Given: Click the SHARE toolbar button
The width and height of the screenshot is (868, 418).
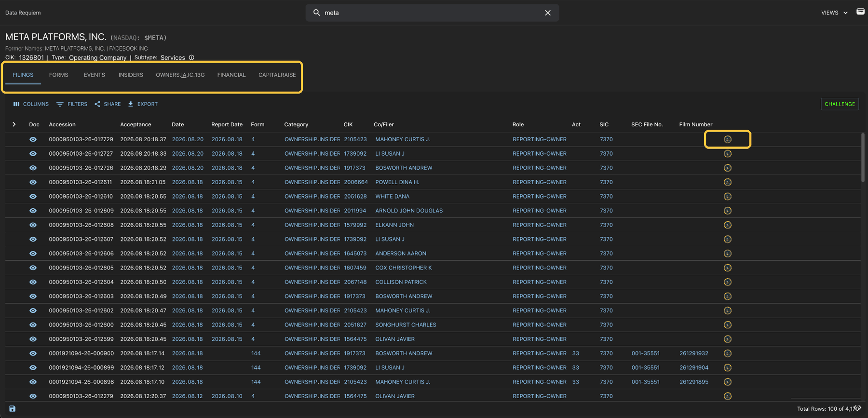Looking at the screenshot, I should coord(108,104).
